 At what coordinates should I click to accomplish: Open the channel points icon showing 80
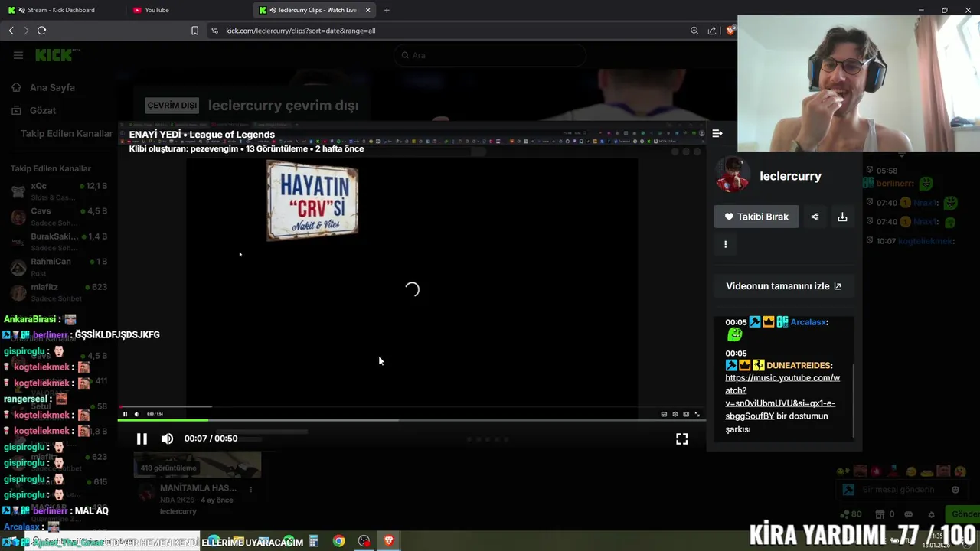click(850, 514)
